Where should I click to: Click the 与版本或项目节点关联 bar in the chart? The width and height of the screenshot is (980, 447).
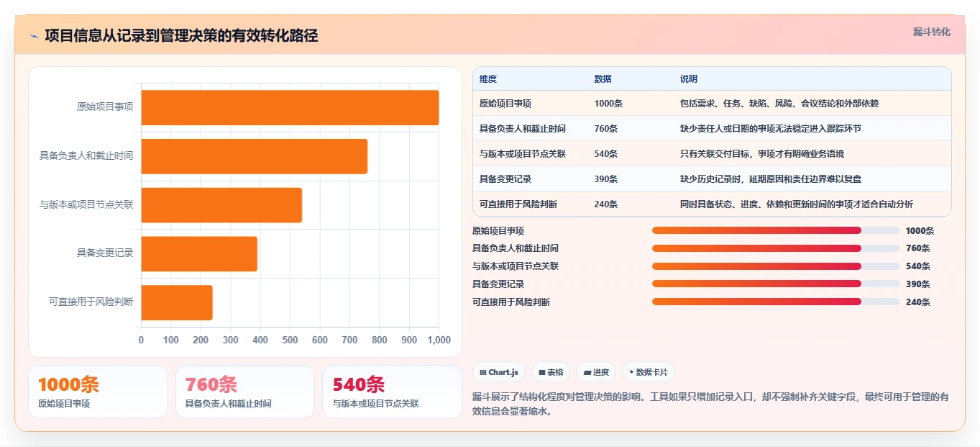point(221,205)
